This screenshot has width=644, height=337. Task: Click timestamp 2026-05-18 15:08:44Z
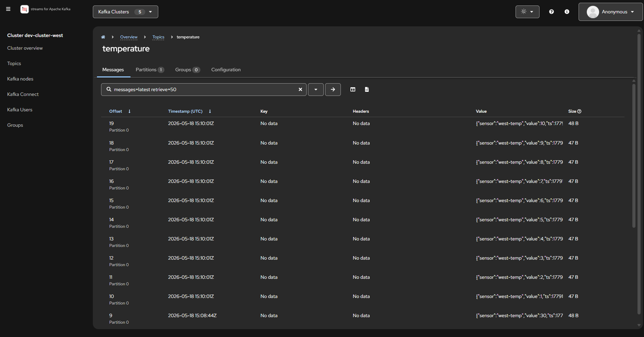tap(192, 315)
